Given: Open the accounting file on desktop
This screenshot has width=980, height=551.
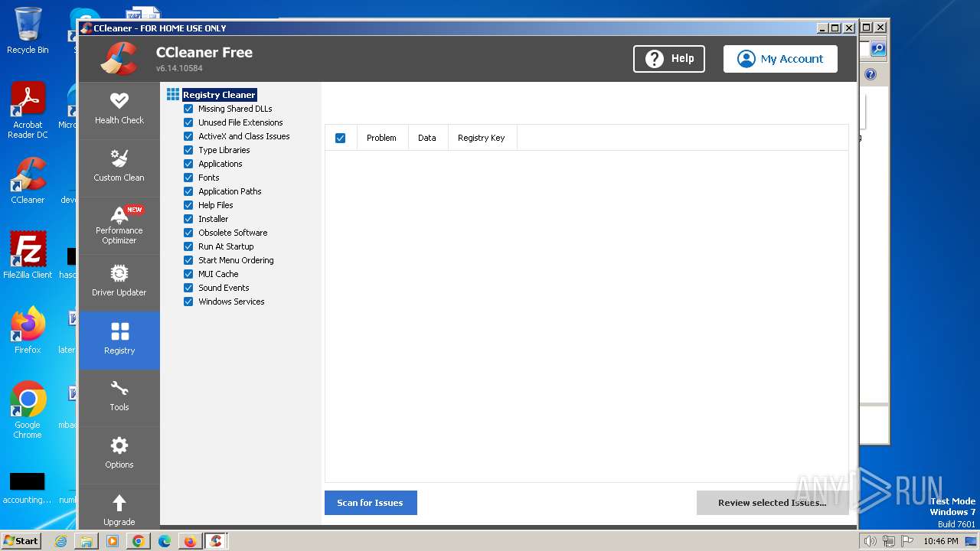Looking at the screenshot, I should tap(28, 489).
